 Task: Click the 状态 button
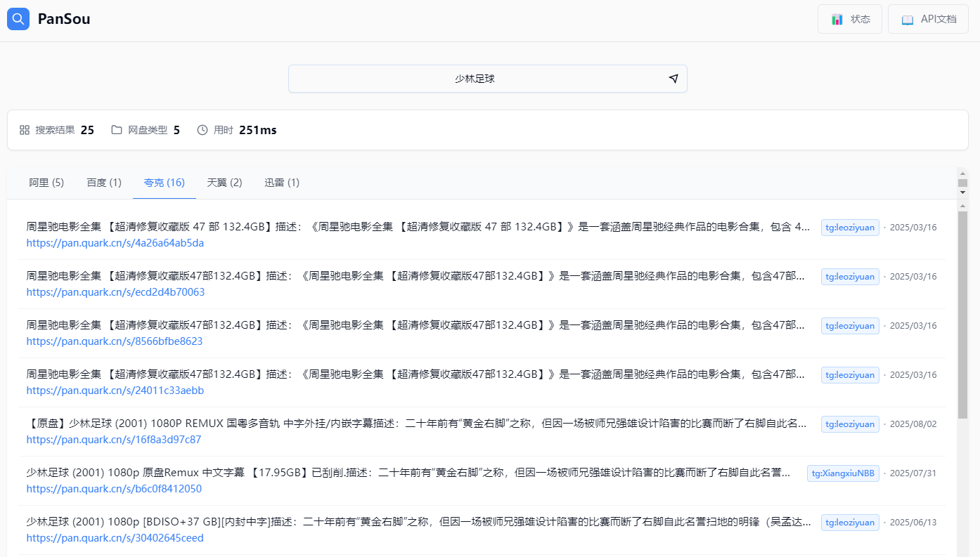[850, 19]
